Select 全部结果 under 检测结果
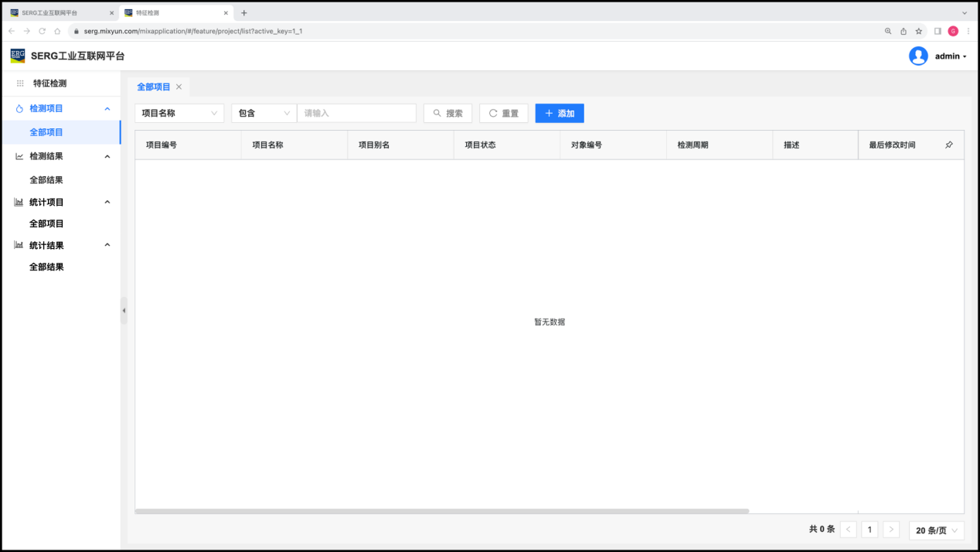The height and width of the screenshot is (552, 980). tap(46, 180)
